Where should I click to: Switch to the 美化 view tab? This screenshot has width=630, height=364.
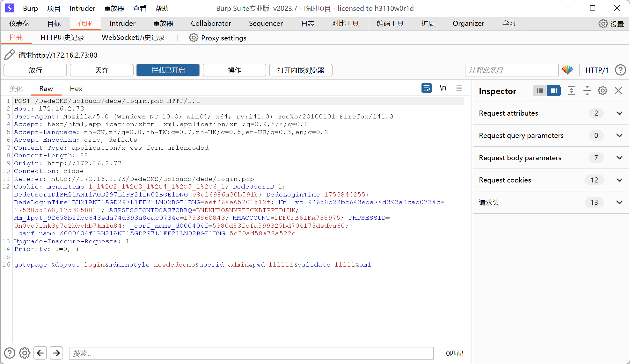click(16, 89)
